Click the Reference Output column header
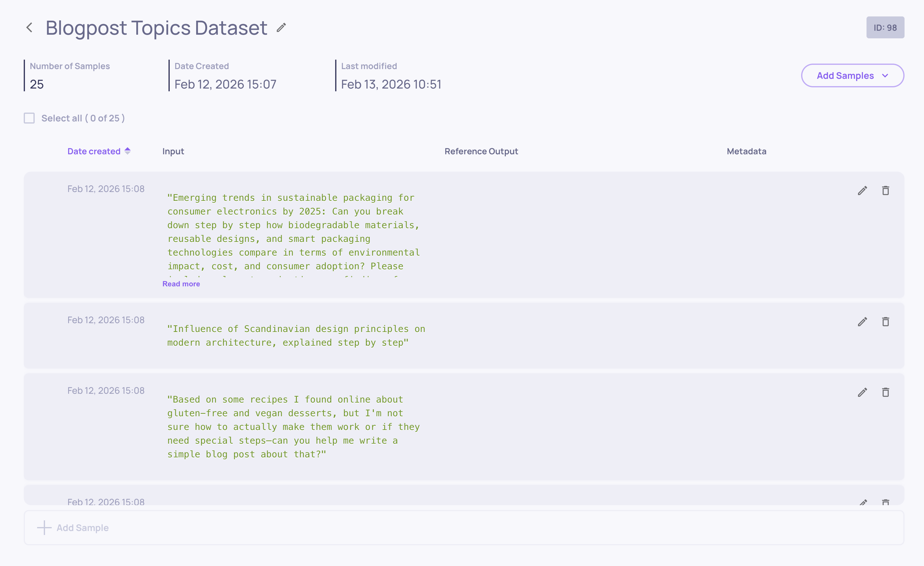The height and width of the screenshot is (566, 924). click(x=481, y=151)
